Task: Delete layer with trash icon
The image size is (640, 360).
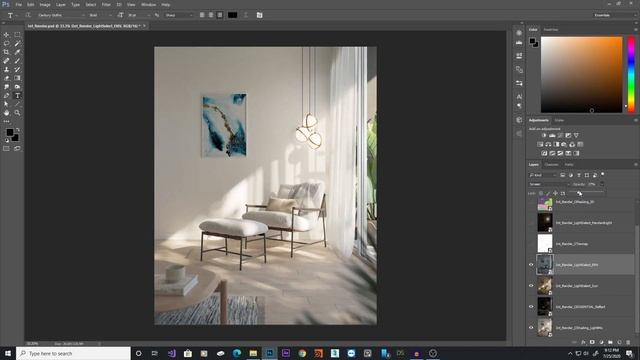Action: pos(628,342)
